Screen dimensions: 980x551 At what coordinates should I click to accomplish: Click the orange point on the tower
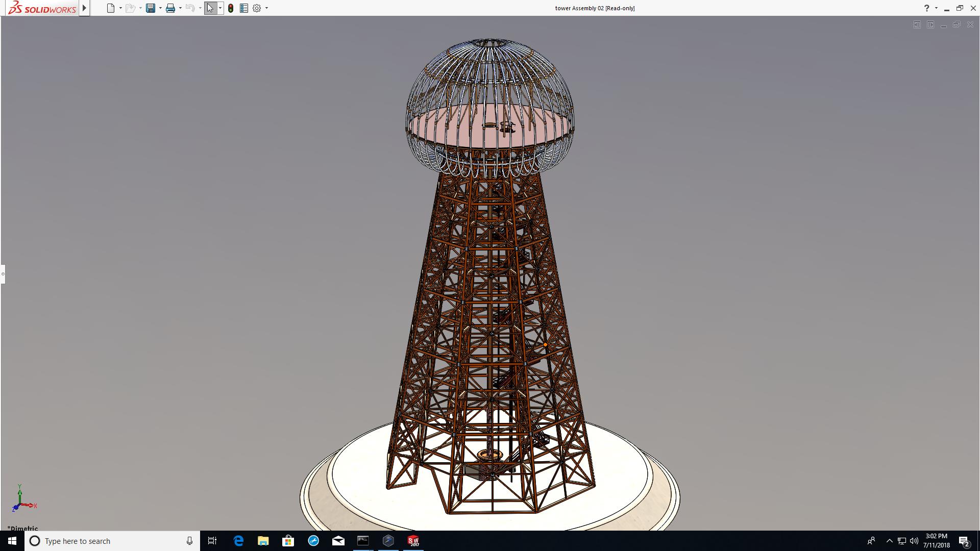[x=545, y=345]
